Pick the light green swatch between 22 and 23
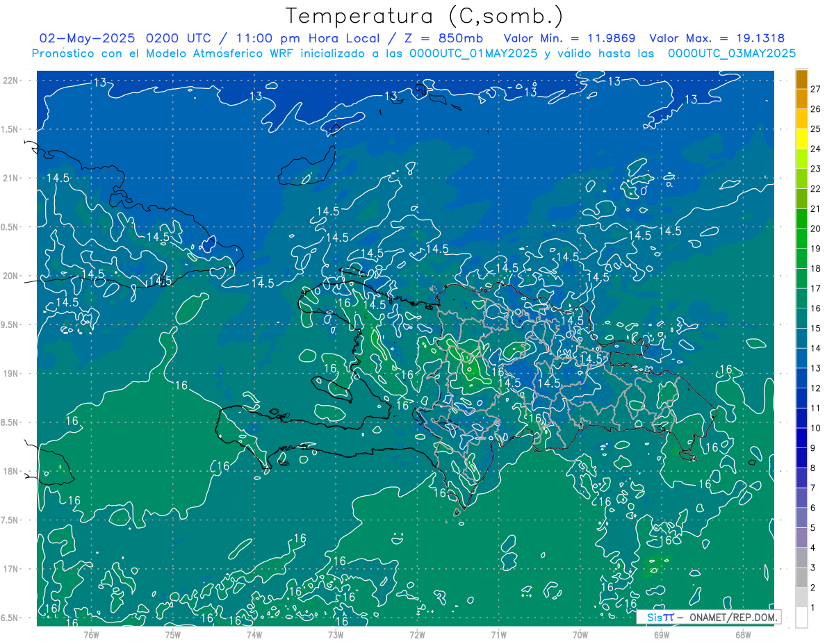Image resolution: width=834 pixels, height=644 pixels. tap(801, 179)
